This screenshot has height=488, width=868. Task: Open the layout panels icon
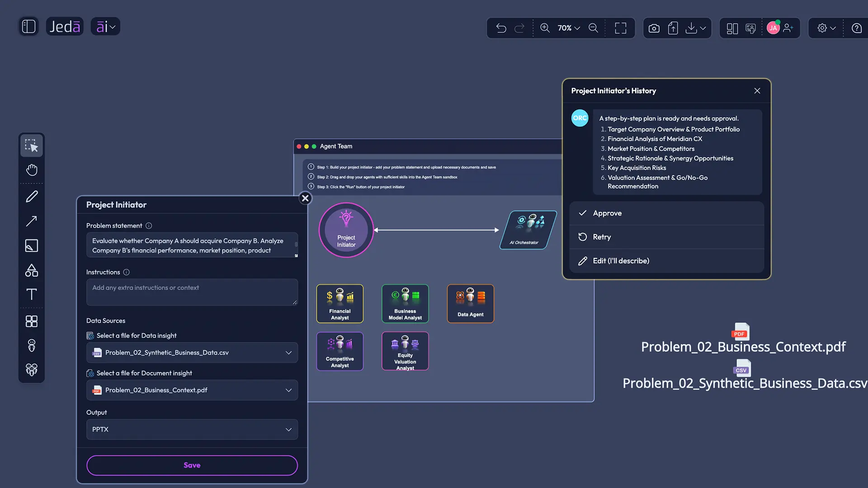[732, 28]
